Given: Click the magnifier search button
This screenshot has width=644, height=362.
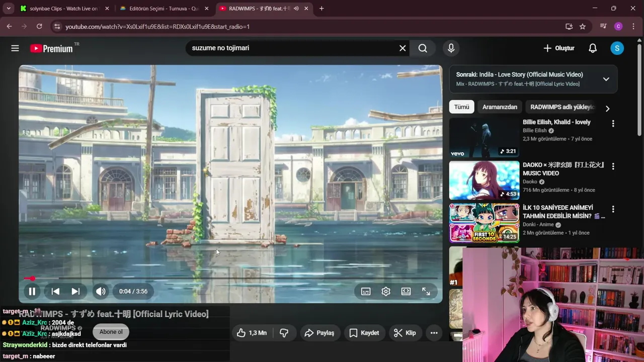Looking at the screenshot, I should [x=423, y=48].
